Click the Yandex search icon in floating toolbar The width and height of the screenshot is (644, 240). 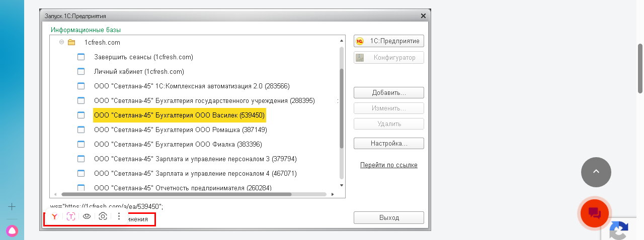point(54,216)
